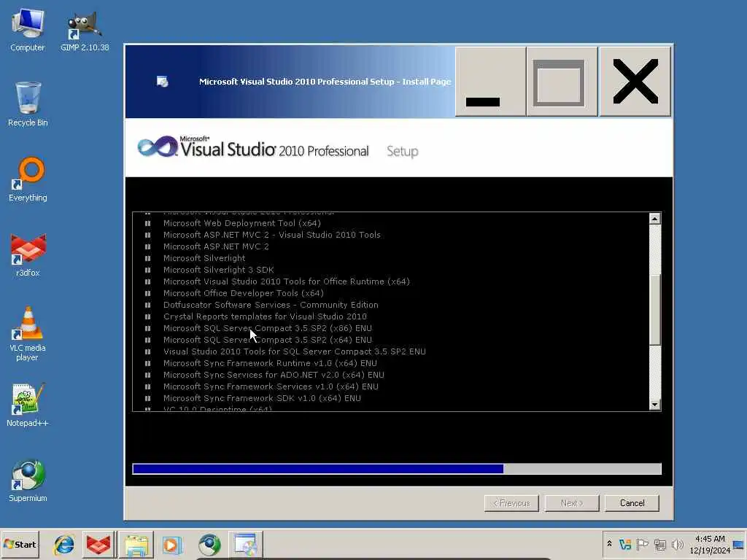Click the network tray icon
The width and height of the screenshot is (747, 560).
tap(659, 544)
